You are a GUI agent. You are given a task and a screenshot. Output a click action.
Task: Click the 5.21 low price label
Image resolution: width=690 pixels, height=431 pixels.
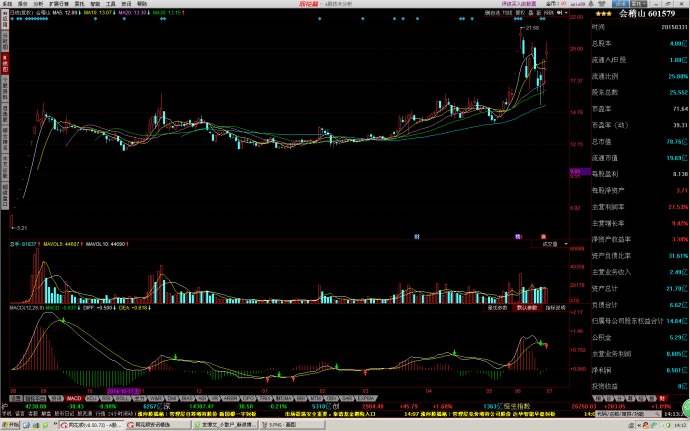[x=19, y=228]
